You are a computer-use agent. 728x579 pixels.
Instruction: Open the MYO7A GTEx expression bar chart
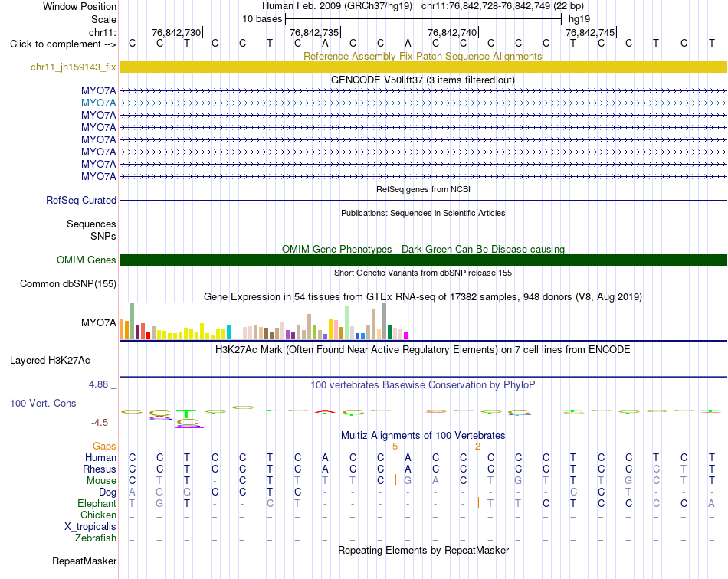coord(264,322)
